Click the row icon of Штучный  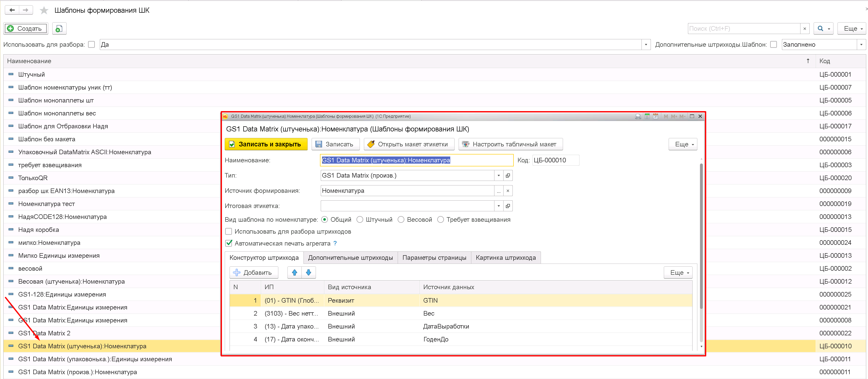[x=11, y=74]
